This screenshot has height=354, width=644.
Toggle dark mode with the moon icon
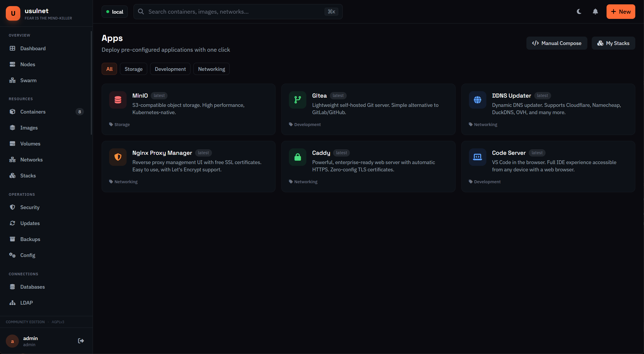pos(579,12)
